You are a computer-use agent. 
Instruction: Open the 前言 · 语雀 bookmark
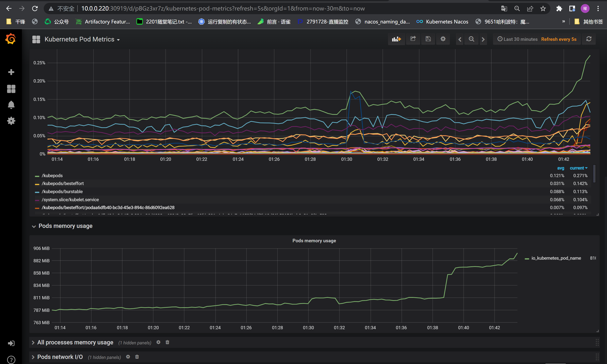coord(274,22)
